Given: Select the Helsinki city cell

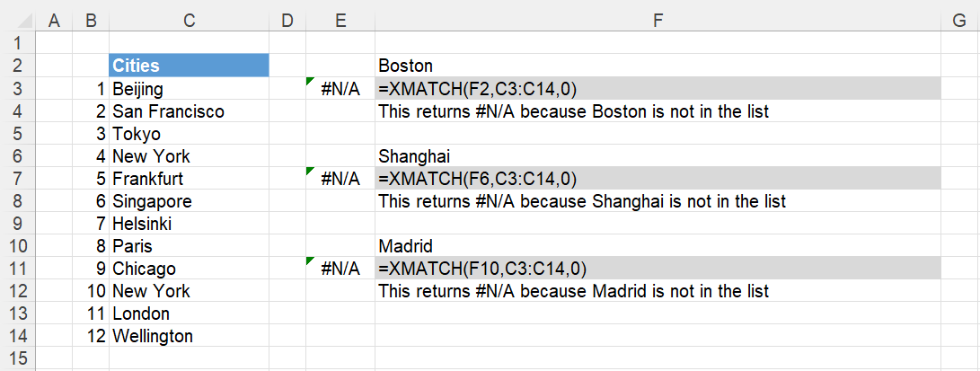Looking at the screenshot, I should [x=190, y=223].
